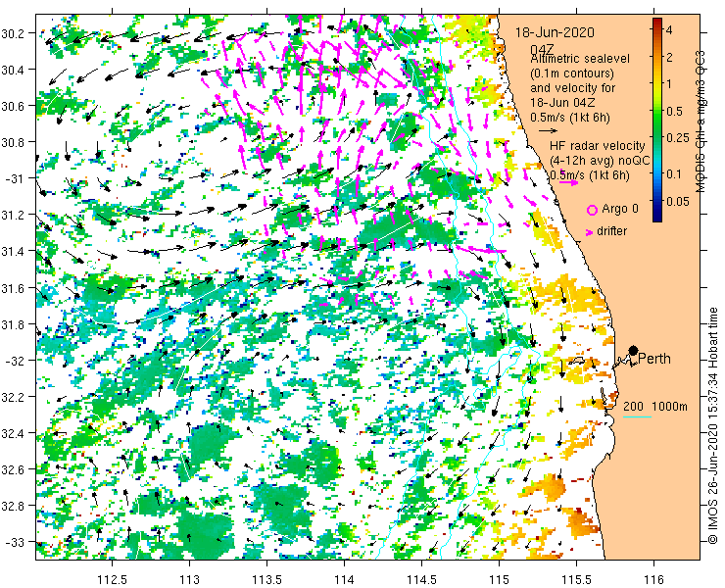This screenshot has width=725, height=588.
Task: Click the 'Argo 0' legend label
Action: 620,209
